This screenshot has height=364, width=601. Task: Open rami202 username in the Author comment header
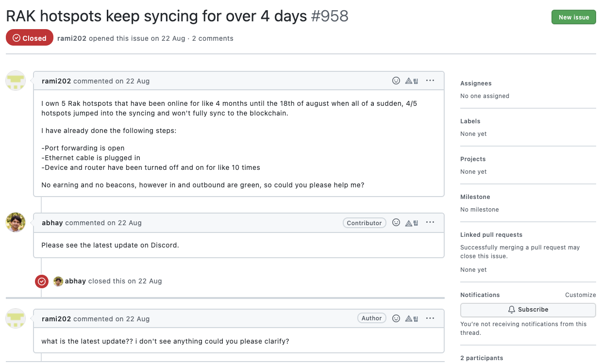56,319
